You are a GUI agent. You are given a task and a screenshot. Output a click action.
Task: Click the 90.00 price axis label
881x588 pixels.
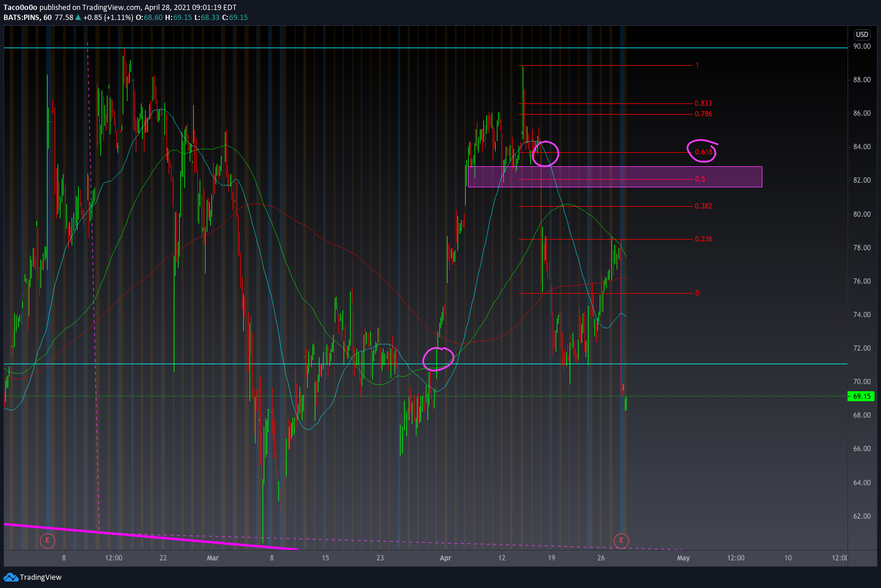click(x=862, y=46)
